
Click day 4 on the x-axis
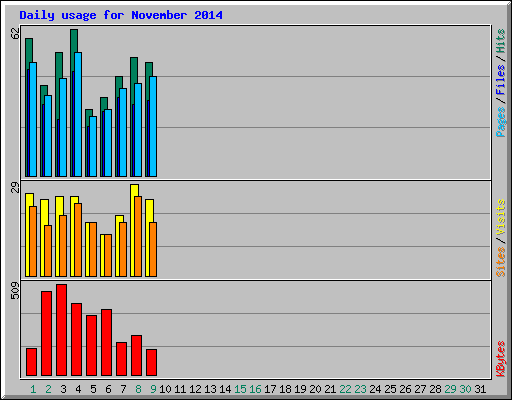tap(78, 389)
